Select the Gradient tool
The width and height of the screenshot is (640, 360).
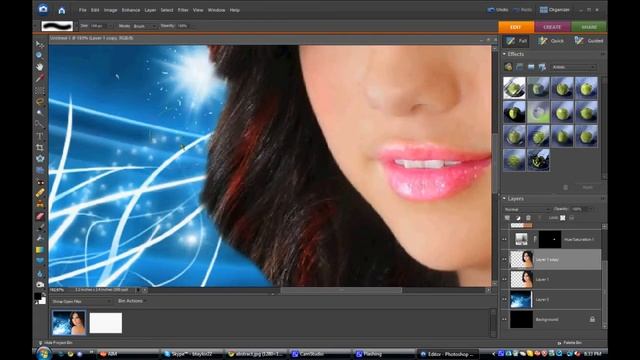point(40,250)
